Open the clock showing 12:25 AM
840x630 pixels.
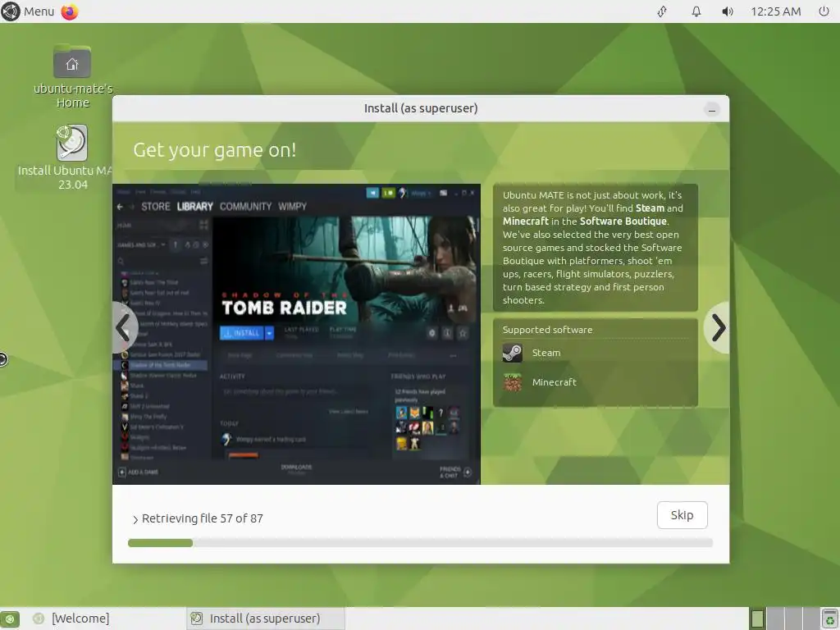pos(775,11)
